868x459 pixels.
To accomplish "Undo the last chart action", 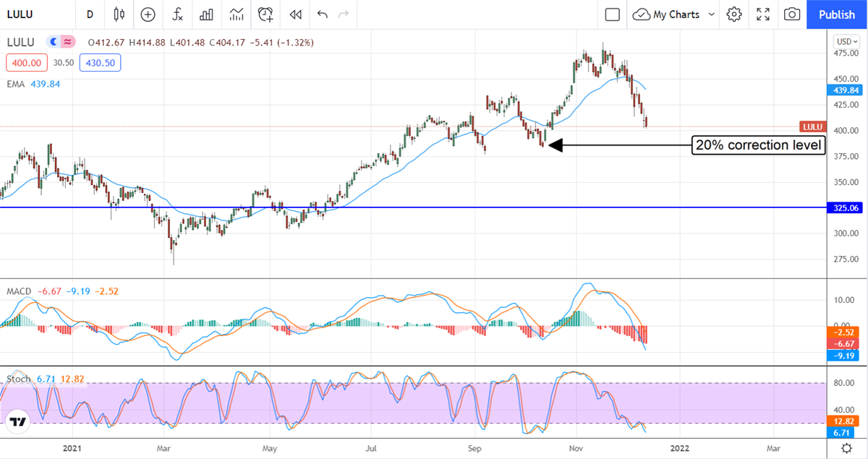I will 322,14.
